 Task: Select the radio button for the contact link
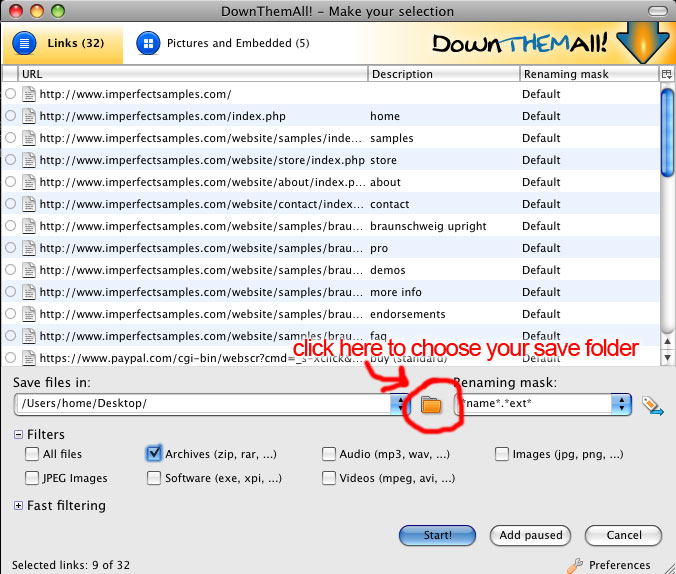[x=11, y=204]
